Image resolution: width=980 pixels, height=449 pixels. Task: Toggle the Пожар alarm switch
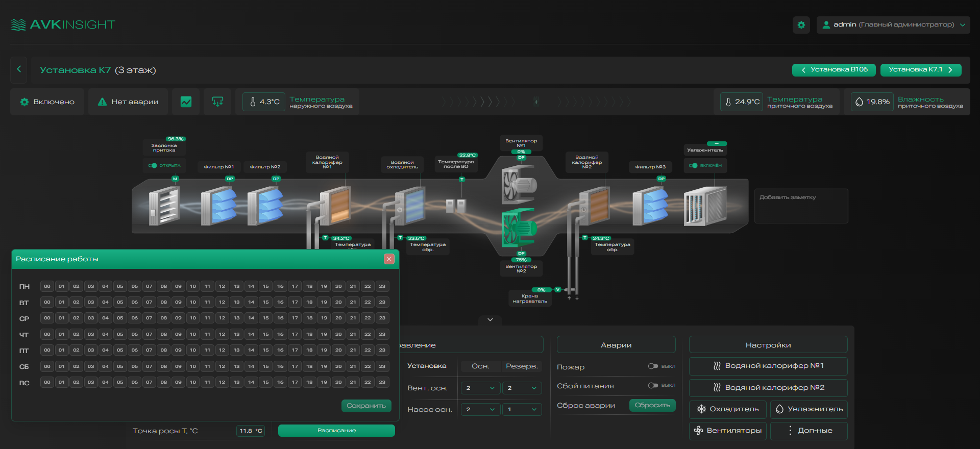(653, 366)
